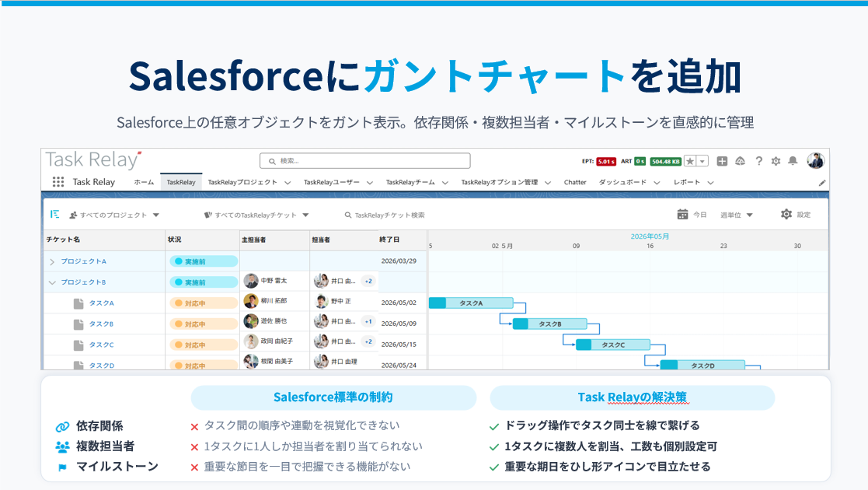
Task: Expand the TaskRelayユーザー tab chevron
Action: (x=369, y=182)
